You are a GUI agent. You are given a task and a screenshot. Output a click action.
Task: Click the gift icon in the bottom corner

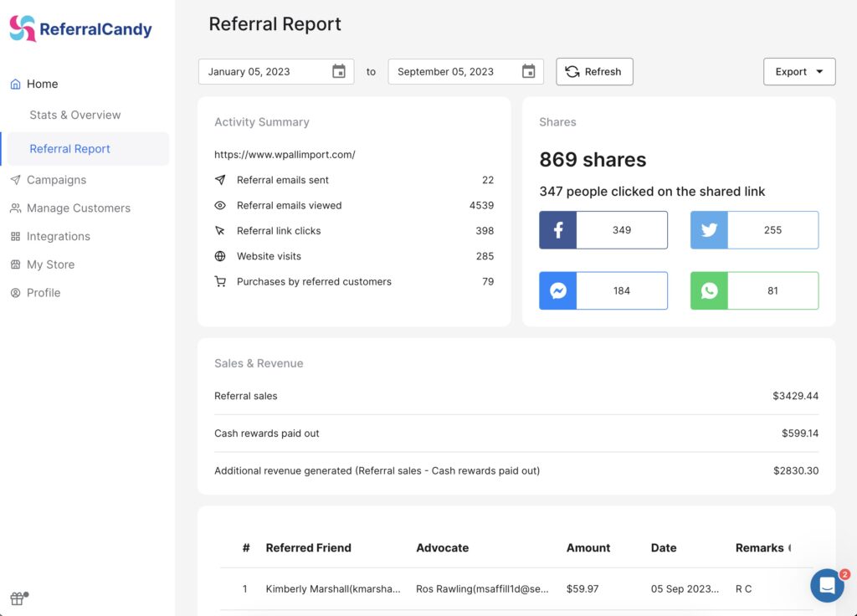17,598
